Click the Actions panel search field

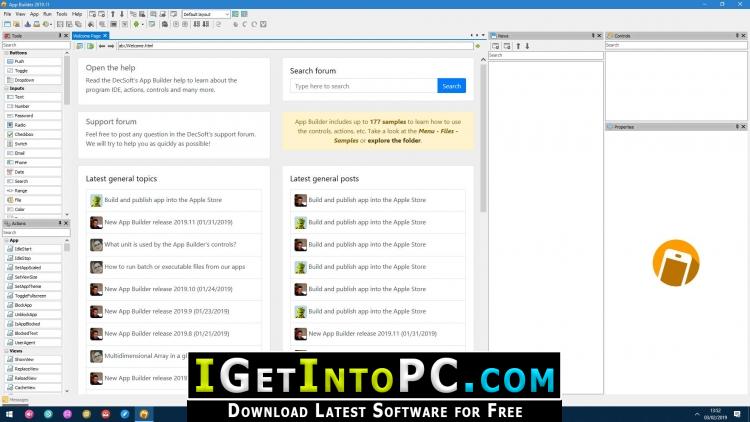pyautogui.click(x=36, y=233)
